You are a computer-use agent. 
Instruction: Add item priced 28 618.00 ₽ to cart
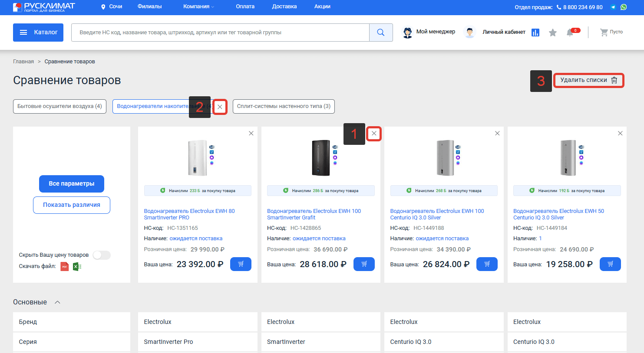coord(364,264)
